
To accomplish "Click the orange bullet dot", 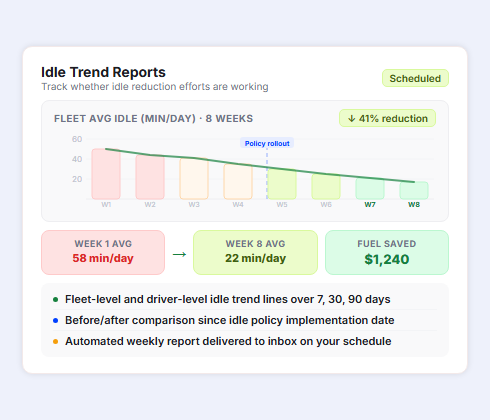I will [x=56, y=341].
